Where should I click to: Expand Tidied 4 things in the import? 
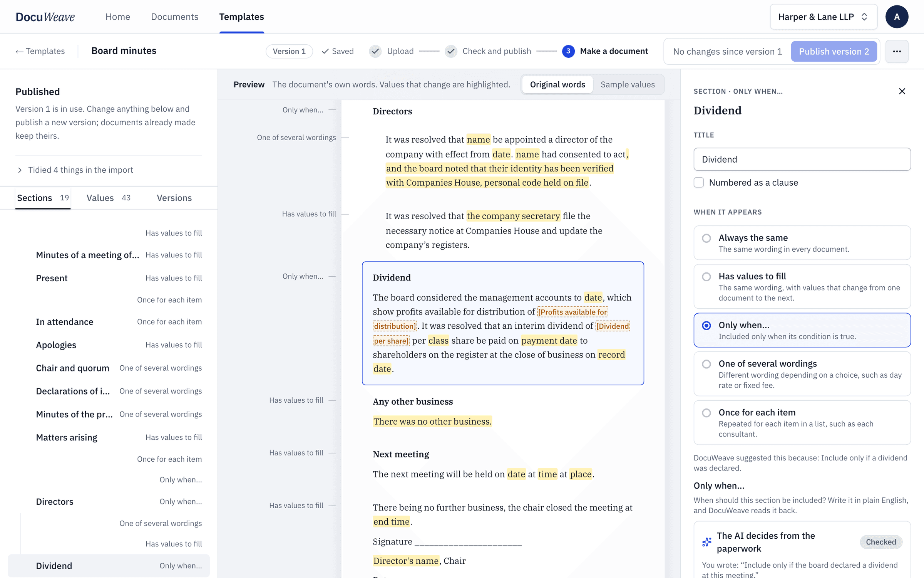tap(75, 170)
